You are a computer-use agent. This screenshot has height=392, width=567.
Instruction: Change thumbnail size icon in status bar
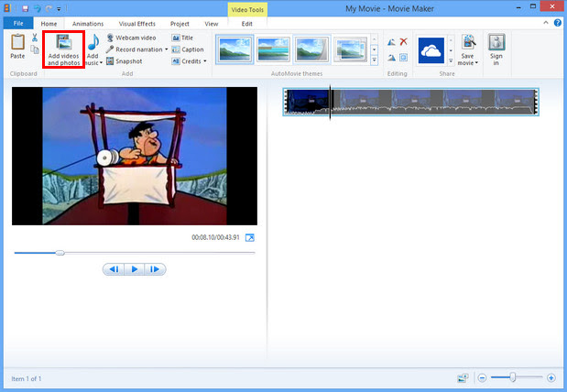tap(463, 378)
